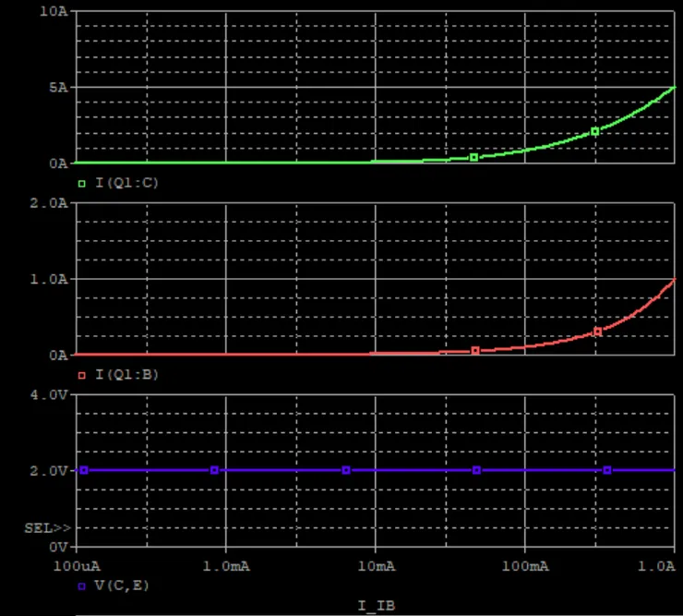Click the SEL>> plot selection indicator

click(x=47, y=528)
